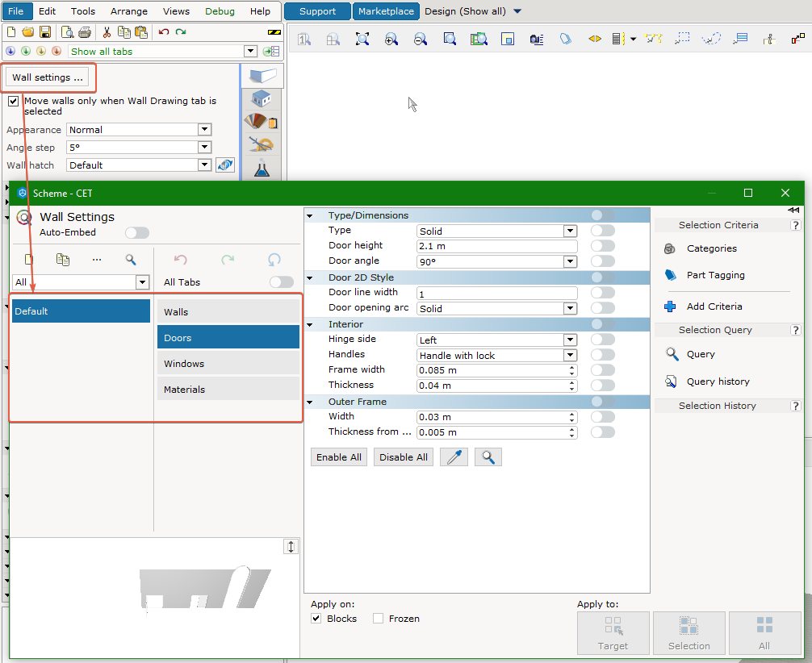Viewport: 812px width, 663px height.
Task: Click the Copy icon in toolbar
Action: (x=123, y=32)
